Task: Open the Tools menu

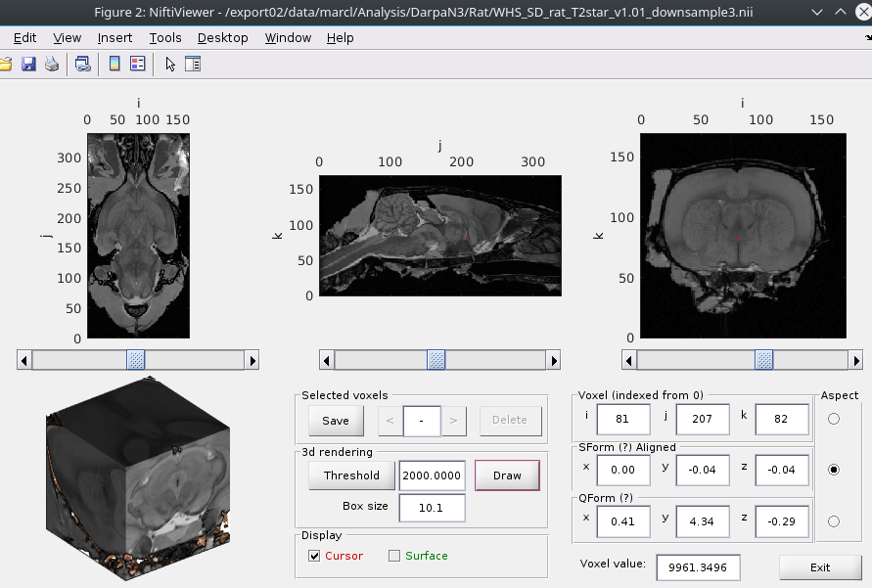Action: point(164,37)
